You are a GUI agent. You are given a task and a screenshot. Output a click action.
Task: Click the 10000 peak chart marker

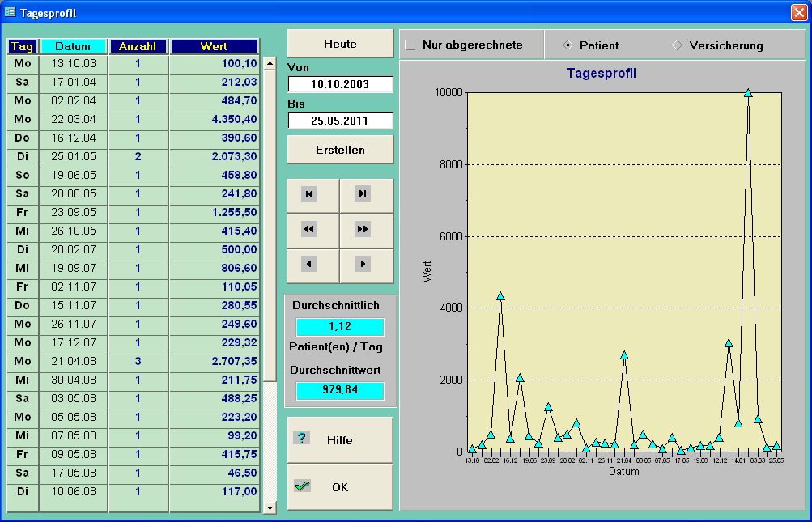[x=748, y=93]
